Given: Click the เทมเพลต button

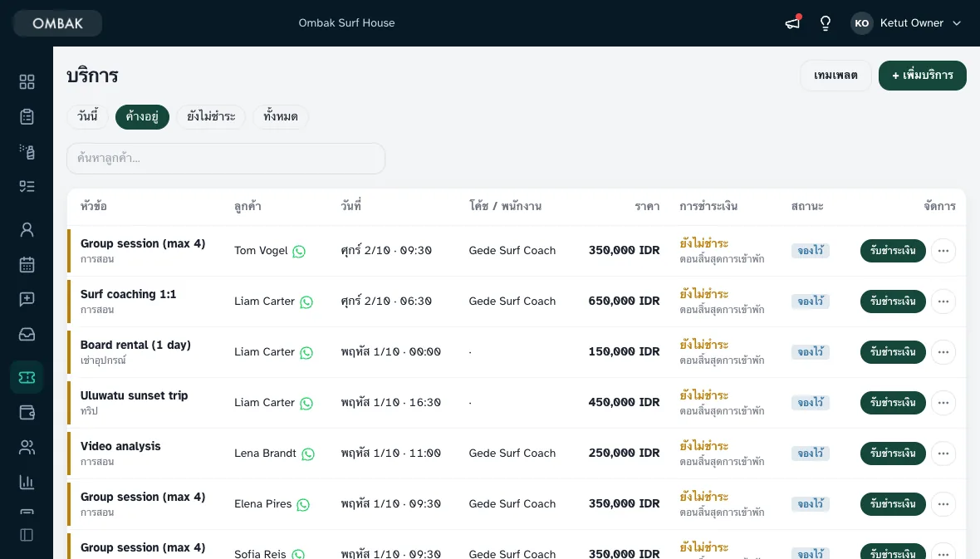Looking at the screenshot, I should (x=835, y=76).
